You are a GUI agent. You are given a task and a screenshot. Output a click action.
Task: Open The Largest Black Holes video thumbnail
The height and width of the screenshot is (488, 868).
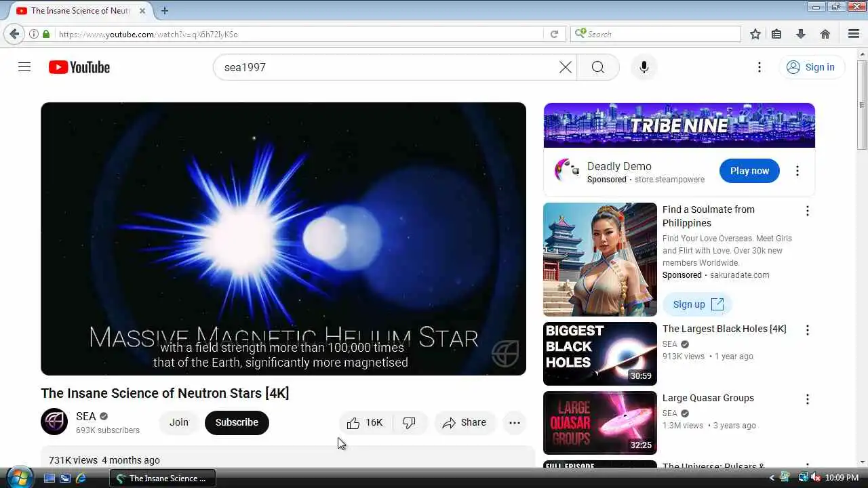click(x=600, y=354)
